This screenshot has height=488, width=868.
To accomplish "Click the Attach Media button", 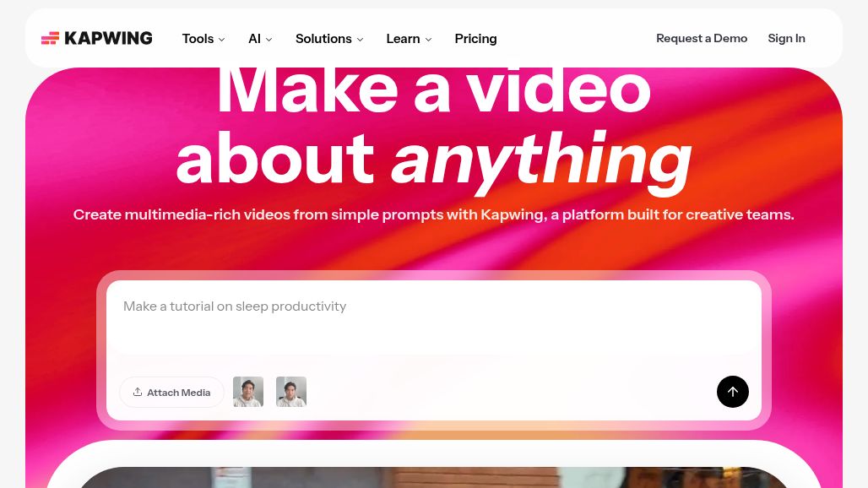I will [171, 393].
